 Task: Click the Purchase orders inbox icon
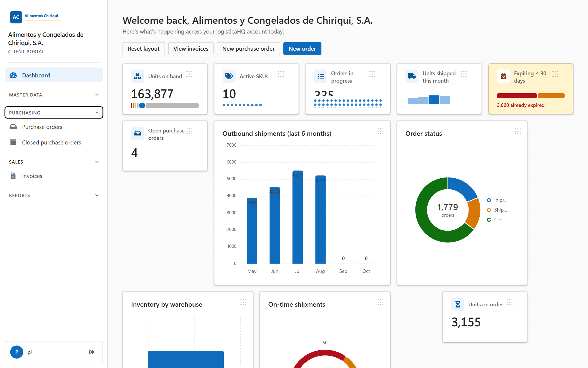[13, 127]
